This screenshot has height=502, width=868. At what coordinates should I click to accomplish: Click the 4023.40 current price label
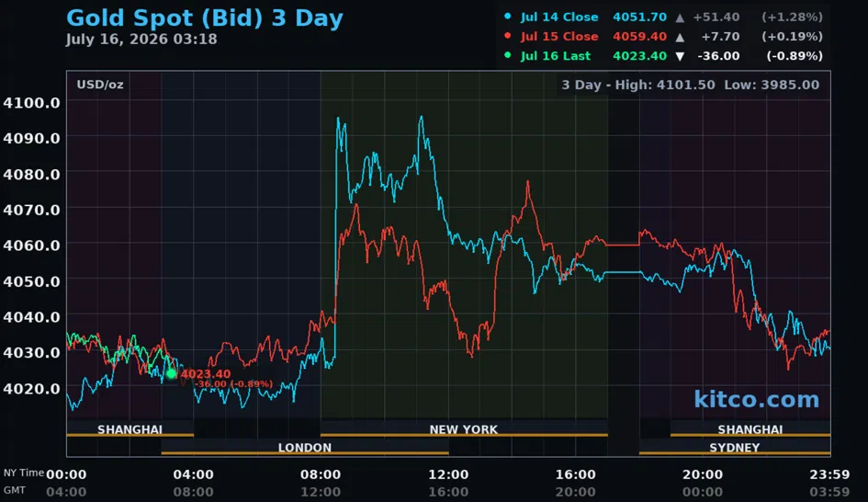[206, 374]
